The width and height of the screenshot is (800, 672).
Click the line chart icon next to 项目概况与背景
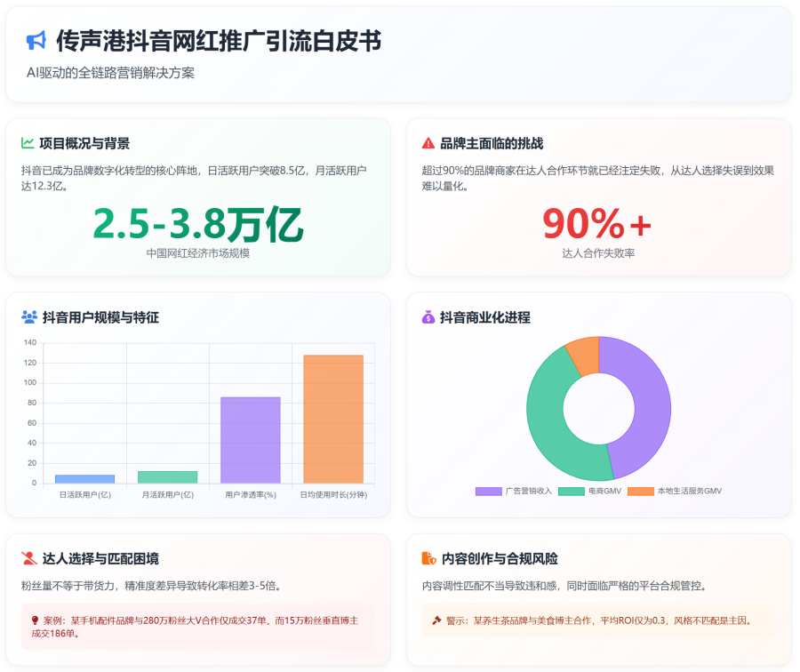coord(28,143)
